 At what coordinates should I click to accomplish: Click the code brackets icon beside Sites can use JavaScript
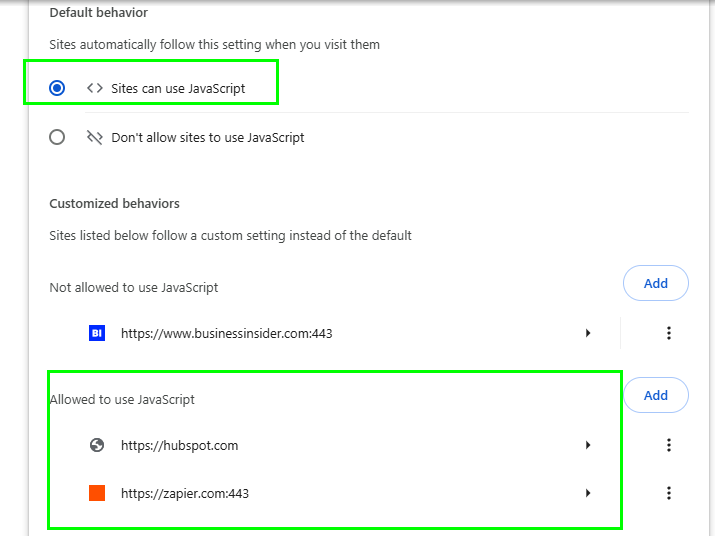pyautogui.click(x=95, y=88)
